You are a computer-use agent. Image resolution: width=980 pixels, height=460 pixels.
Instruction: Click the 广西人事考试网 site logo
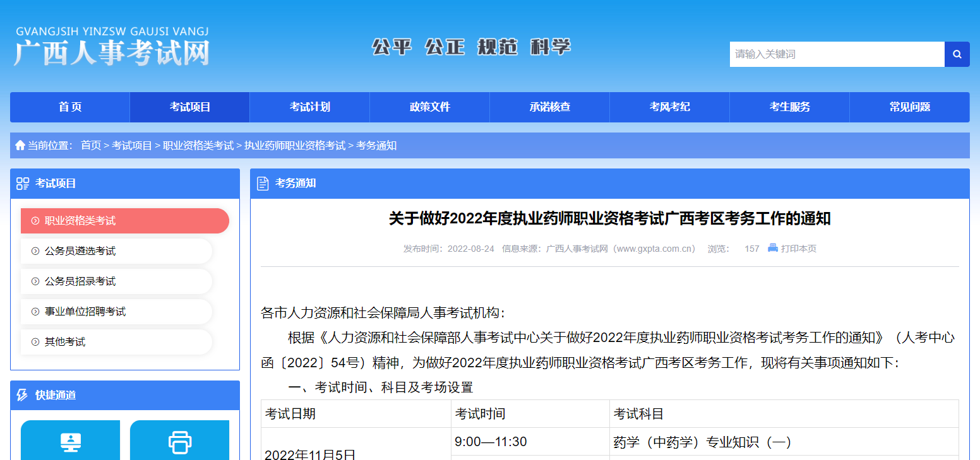111,47
